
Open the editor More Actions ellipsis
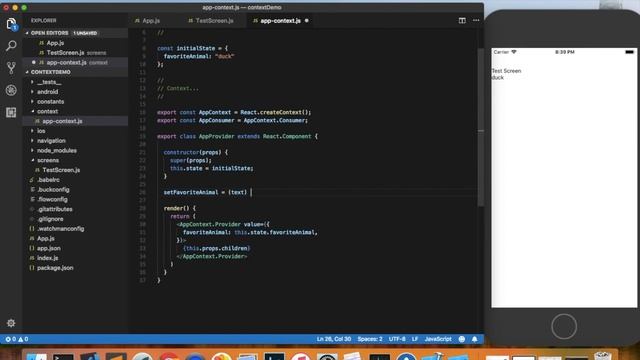tap(476, 20)
